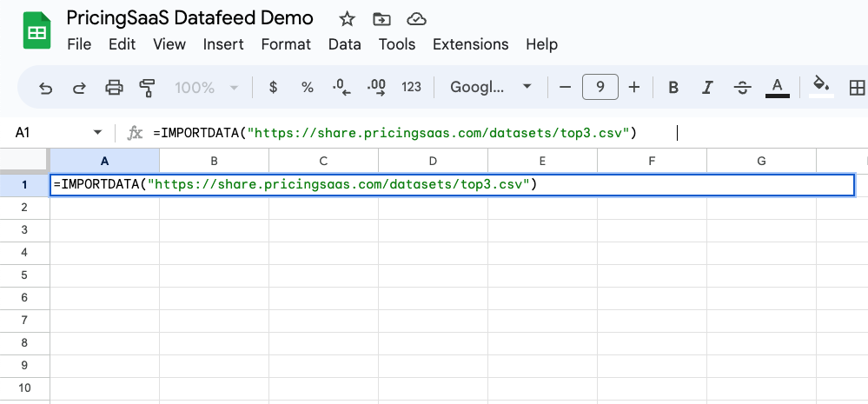Select row 6 header

(24, 298)
